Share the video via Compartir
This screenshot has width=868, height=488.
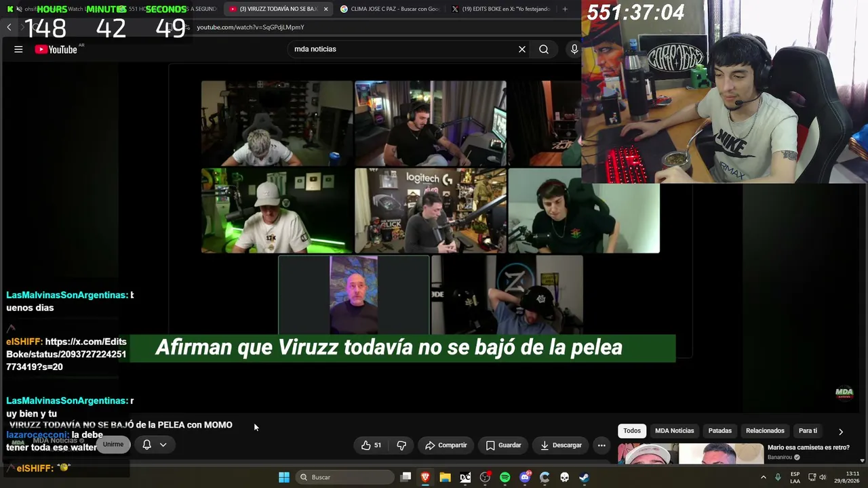[446, 445]
